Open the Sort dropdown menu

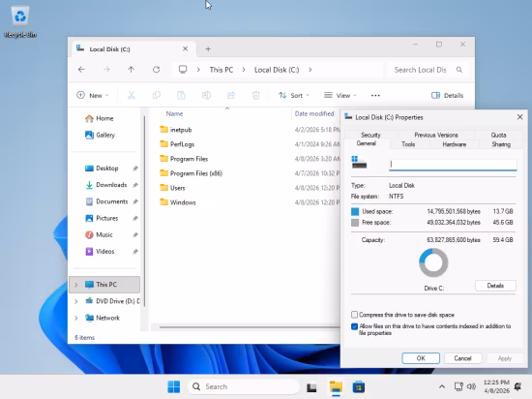[x=294, y=96]
